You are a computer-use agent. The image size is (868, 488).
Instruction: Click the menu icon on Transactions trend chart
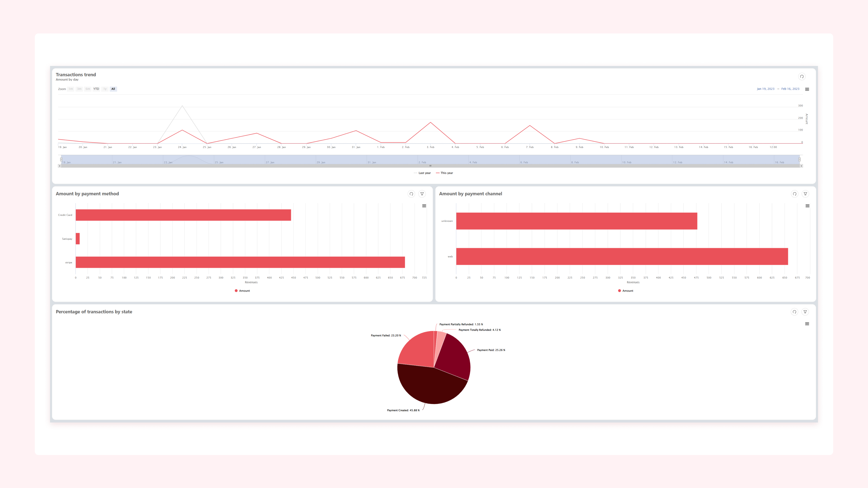click(x=807, y=89)
